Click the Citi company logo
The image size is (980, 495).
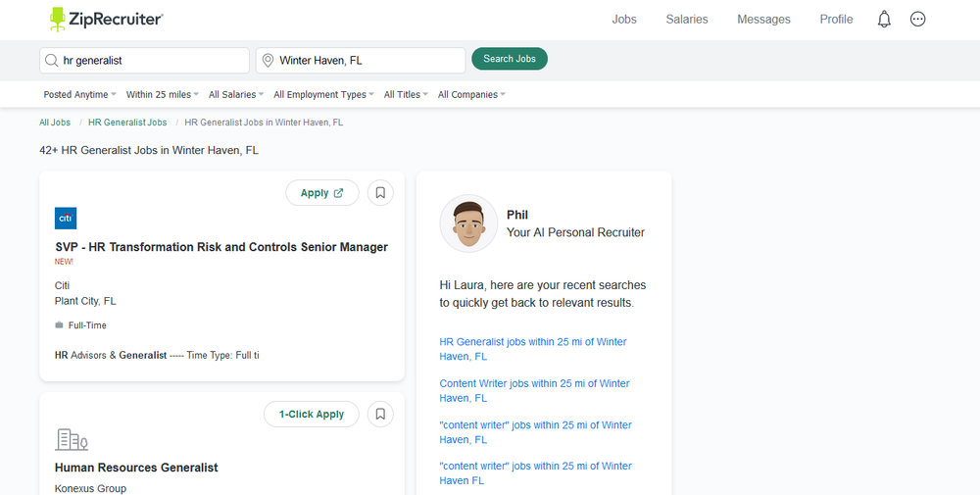click(x=66, y=219)
